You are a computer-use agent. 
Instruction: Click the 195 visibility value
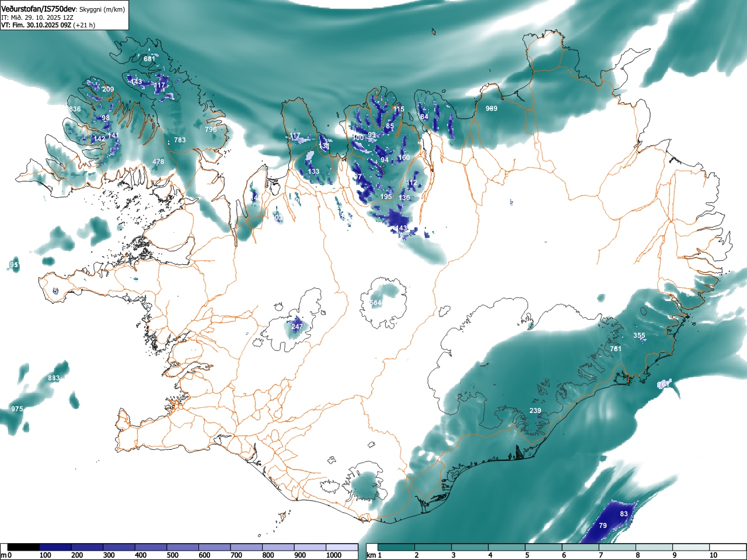[386, 197]
